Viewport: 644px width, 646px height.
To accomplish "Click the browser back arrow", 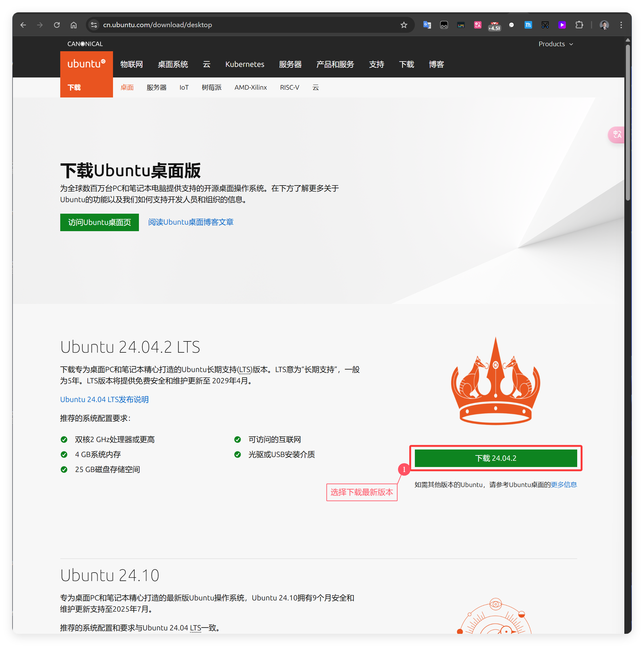I will pos(23,25).
